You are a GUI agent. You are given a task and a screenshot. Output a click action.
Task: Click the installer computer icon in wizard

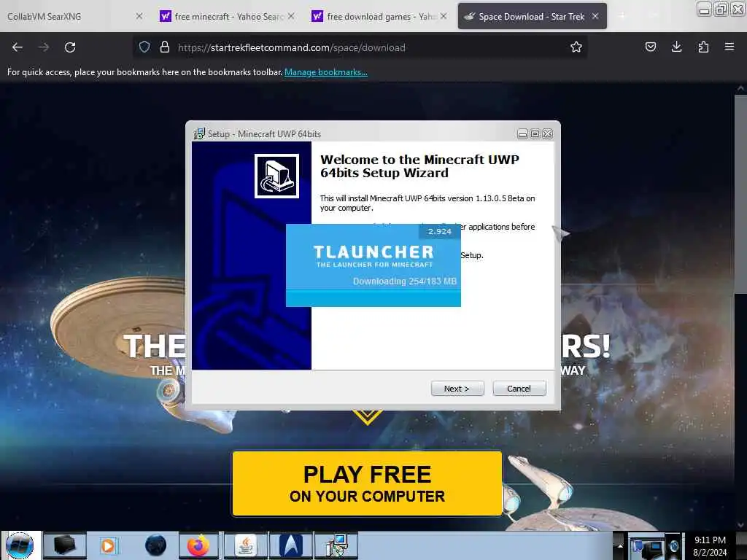(276, 176)
